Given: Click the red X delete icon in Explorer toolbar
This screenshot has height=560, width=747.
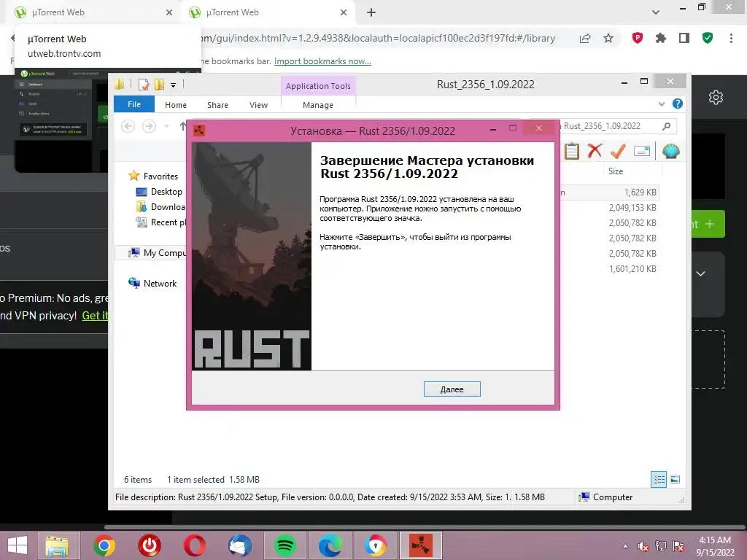Looking at the screenshot, I should point(594,151).
